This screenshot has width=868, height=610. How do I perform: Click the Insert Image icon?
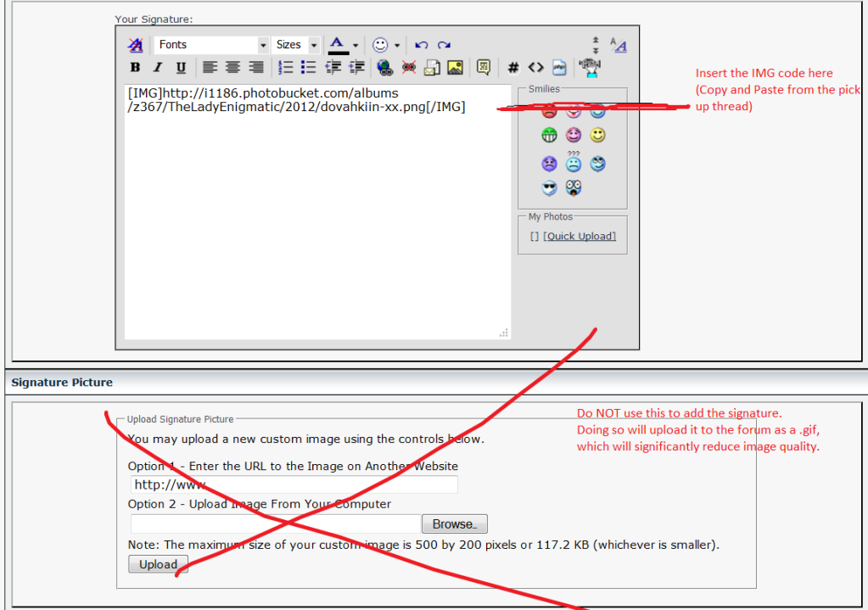[456, 67]
